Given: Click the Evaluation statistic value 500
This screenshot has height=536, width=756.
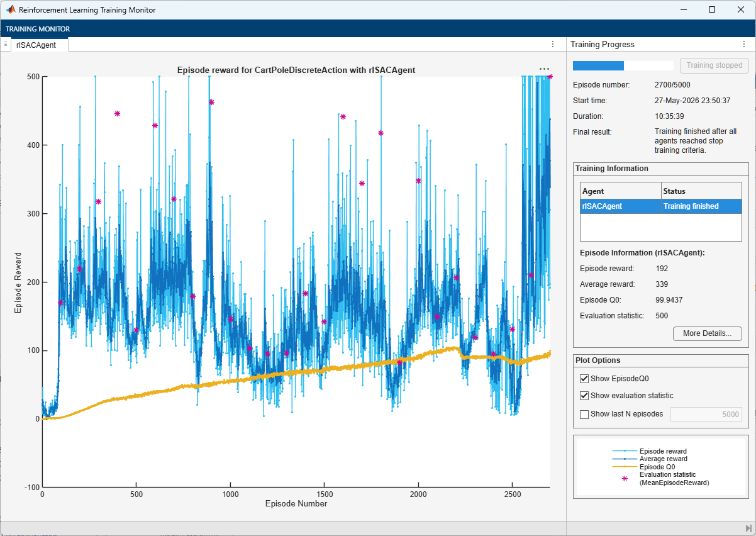Looking at the screenshot, I should [x=662, y=316].
